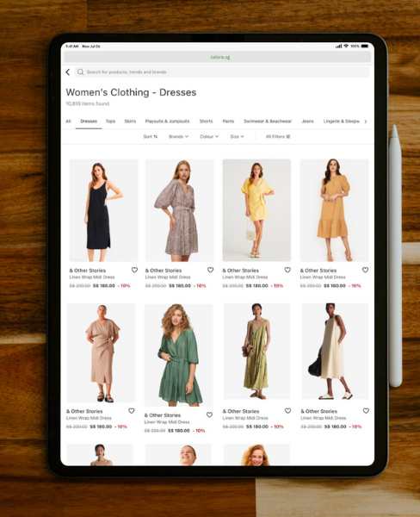The width and height of the screenshot is (420, 517).
Task: Tap the back arrow beside search bar
Action: [x=68, y=72]
